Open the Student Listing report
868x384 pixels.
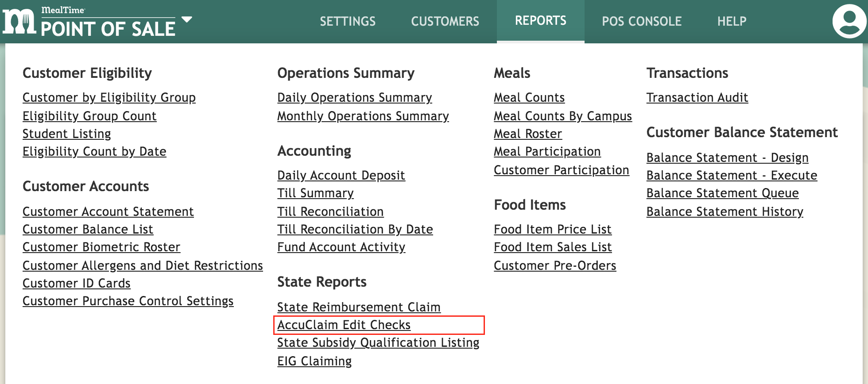(x=67, y=134)
